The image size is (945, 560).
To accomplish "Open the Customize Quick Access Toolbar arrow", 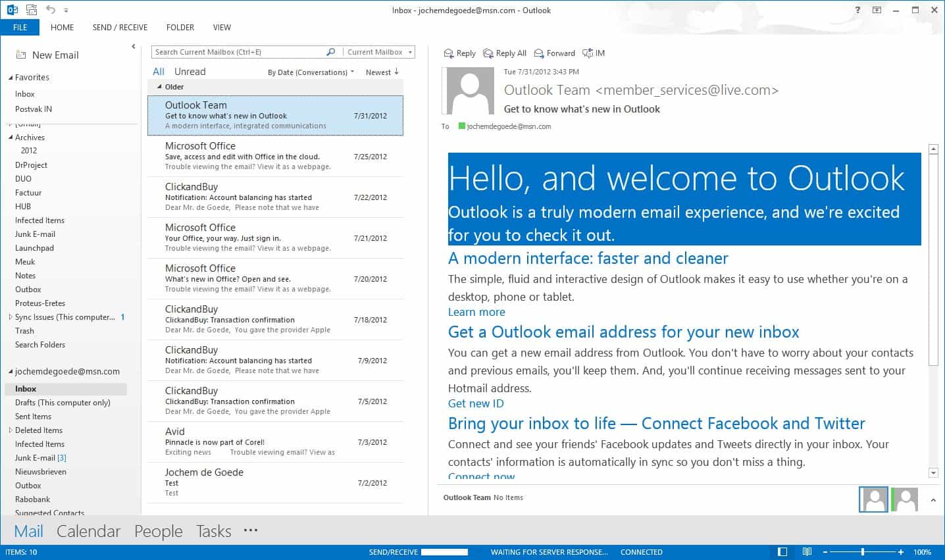I will click(x=66, y=11).
